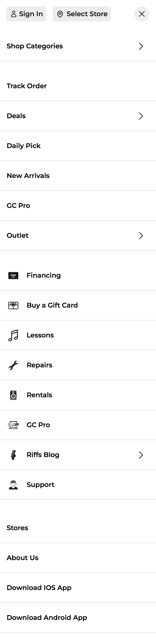Open the Riffs Blog chevron
Screen dimensions: 156x644
141,455
